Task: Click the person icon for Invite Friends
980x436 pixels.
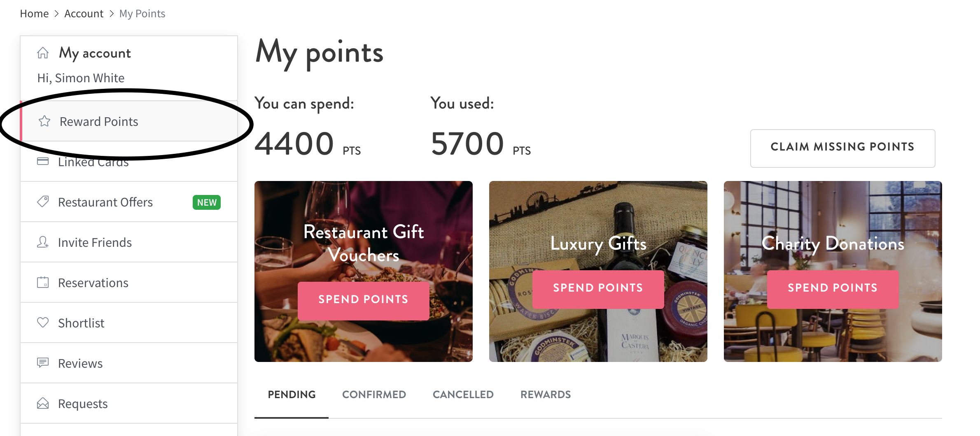Action: point(43,242)
